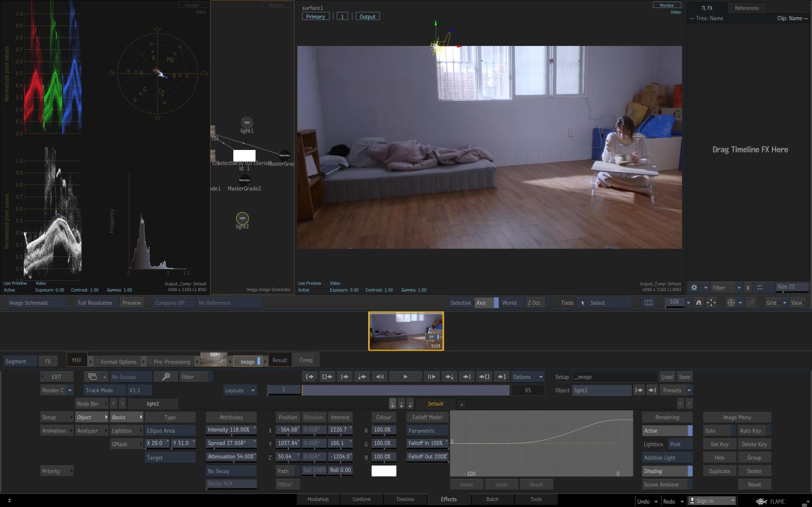
Task: Click the stacked layers groups icon
Action: 93,377
